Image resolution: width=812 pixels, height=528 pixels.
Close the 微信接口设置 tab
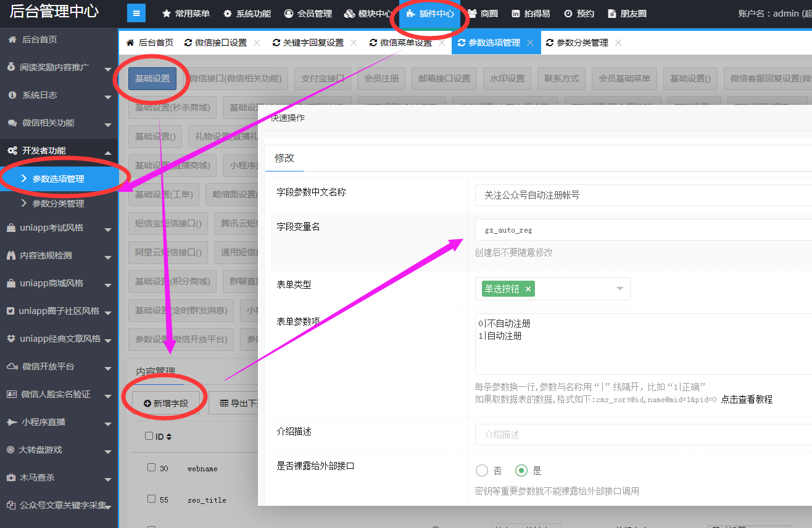257,43
